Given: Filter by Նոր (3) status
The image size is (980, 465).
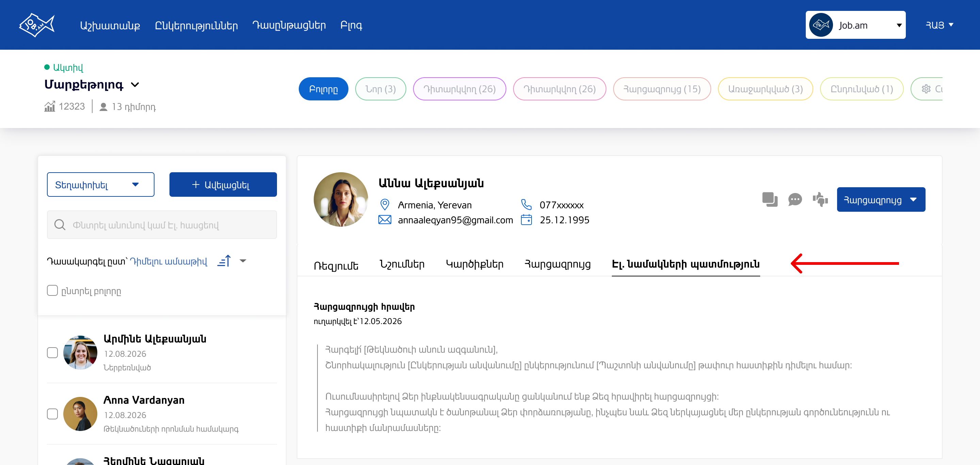Looking at the screenshot, I should tap(380, 89).
